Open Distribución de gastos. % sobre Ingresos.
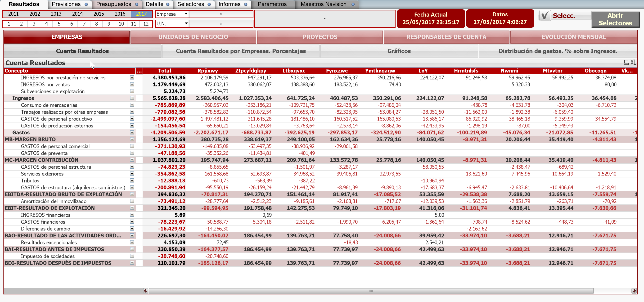 [x=558, y=51]
